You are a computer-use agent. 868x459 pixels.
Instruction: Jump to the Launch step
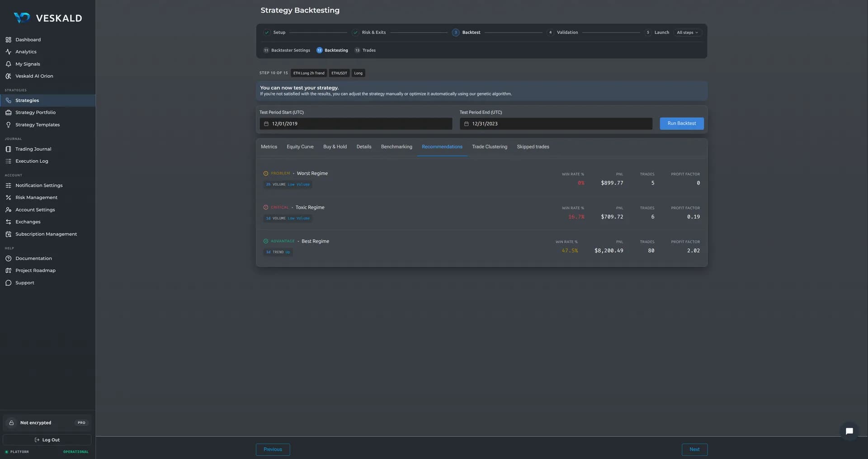click(x=657, y=33)
